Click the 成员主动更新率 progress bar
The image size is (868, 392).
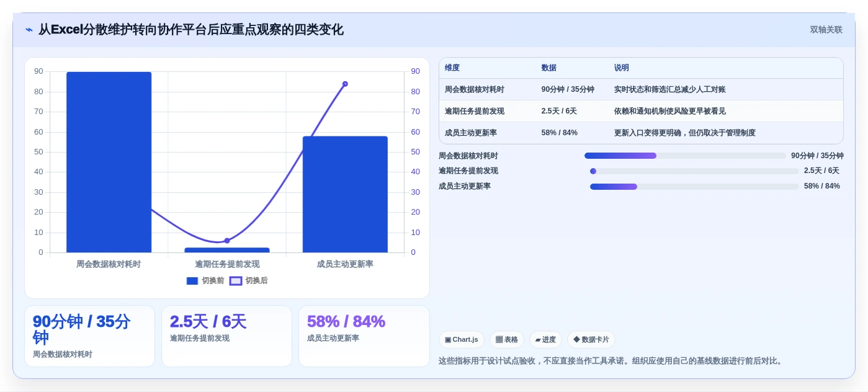694,187
